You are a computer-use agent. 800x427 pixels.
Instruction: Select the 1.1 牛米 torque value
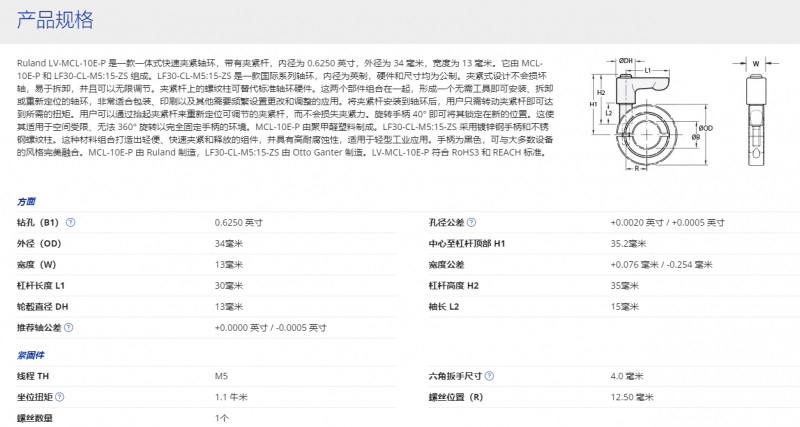(231, 397)
